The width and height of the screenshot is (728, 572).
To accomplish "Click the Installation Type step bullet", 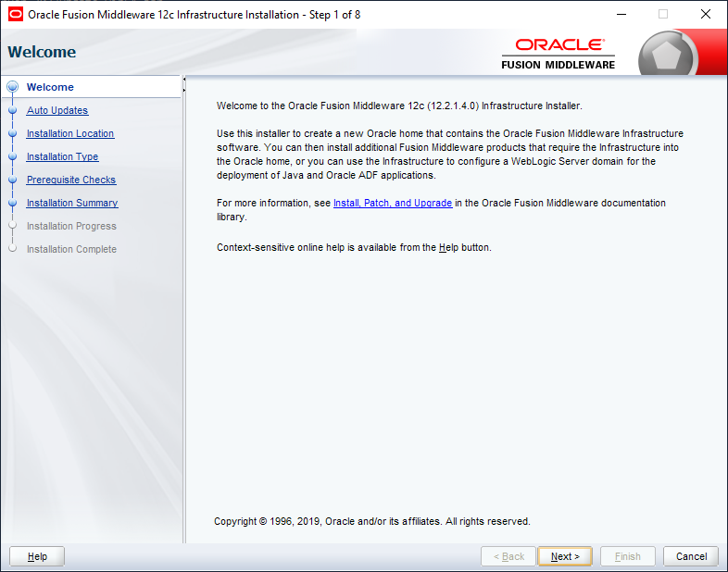I will 13,156.
